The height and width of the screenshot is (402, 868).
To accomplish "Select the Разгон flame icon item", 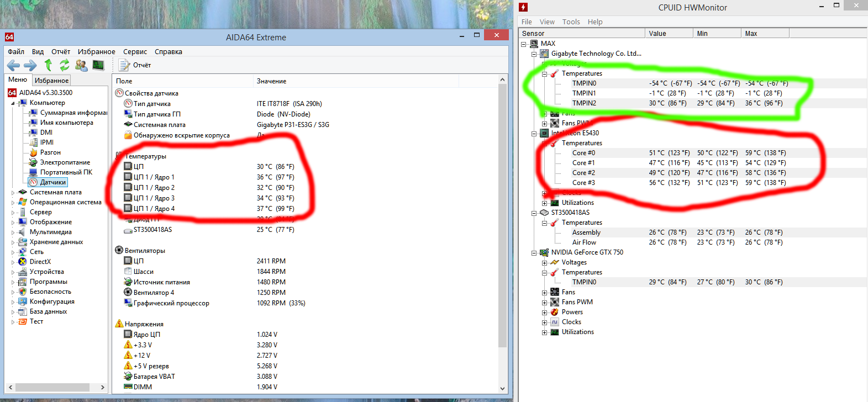I will click(33, 152).
